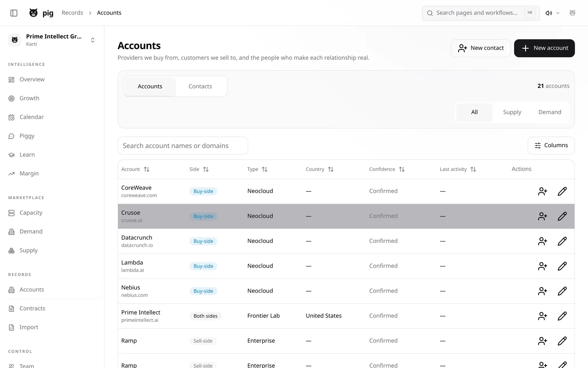Click the Both sides badge

click(x=205, y=316)
